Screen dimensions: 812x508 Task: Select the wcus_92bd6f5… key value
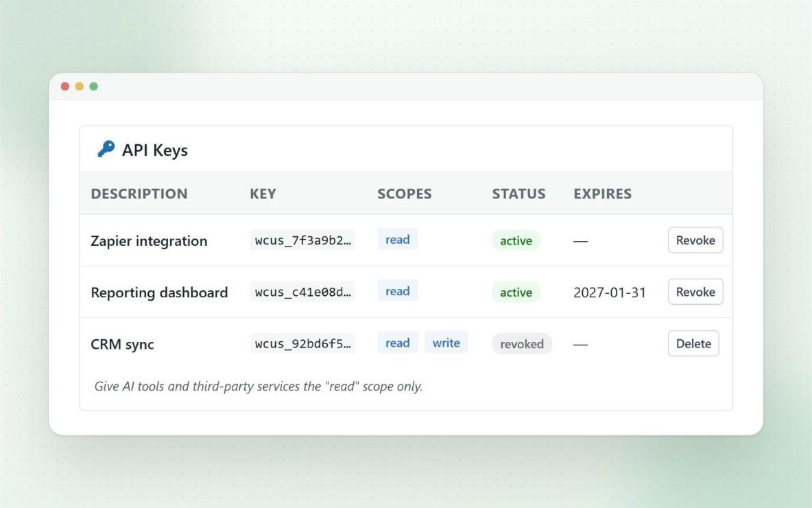click(302, 343)
